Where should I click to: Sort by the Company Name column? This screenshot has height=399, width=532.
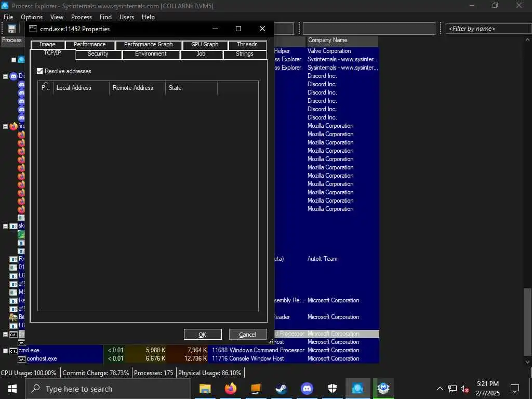click(342, 41)
